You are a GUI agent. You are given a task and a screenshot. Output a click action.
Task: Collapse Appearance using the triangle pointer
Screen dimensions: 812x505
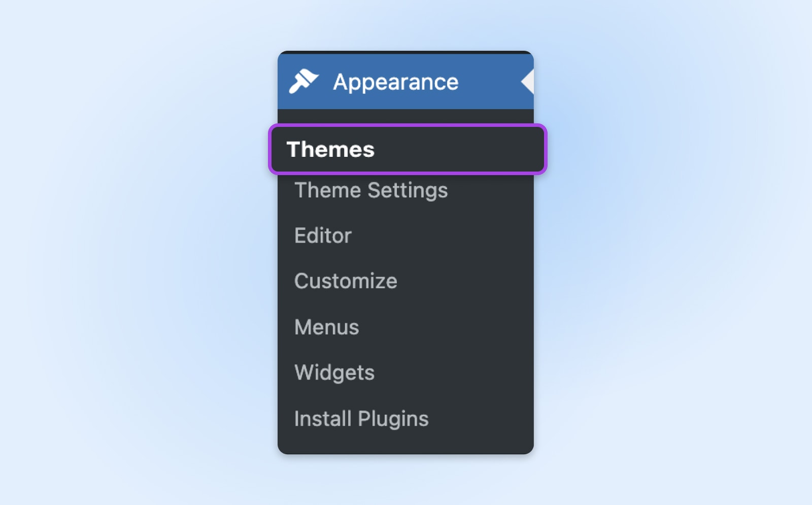pyautogui.click(x=528, y=82)
